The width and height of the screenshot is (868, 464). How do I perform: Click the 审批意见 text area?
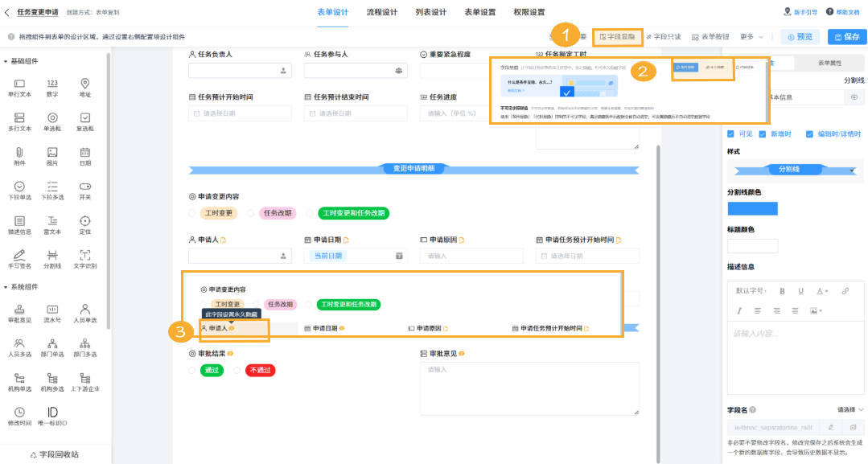529,388
